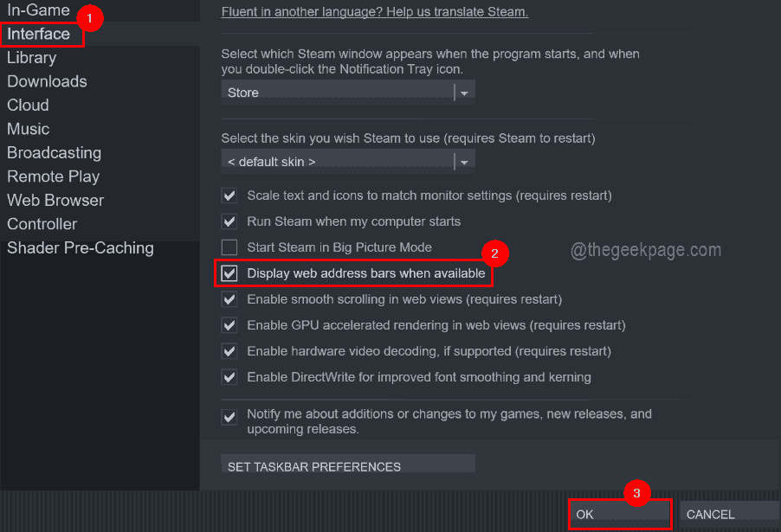781x532 pixels.
Task: Switch to Remote Play settings
Action: click(x=53, y=176)
